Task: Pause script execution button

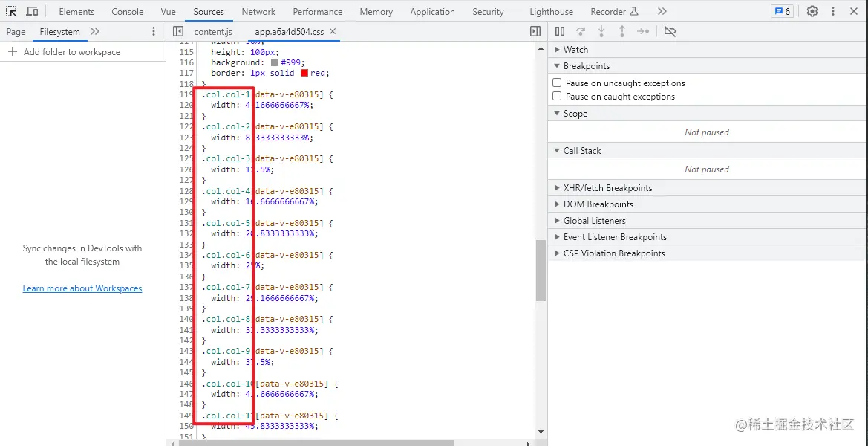Action: coord(560,32)
